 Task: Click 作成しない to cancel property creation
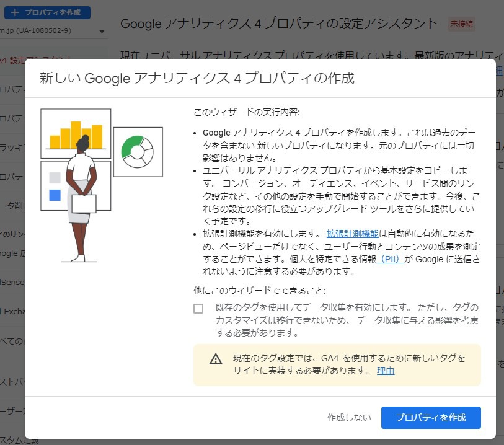point(349,417)
